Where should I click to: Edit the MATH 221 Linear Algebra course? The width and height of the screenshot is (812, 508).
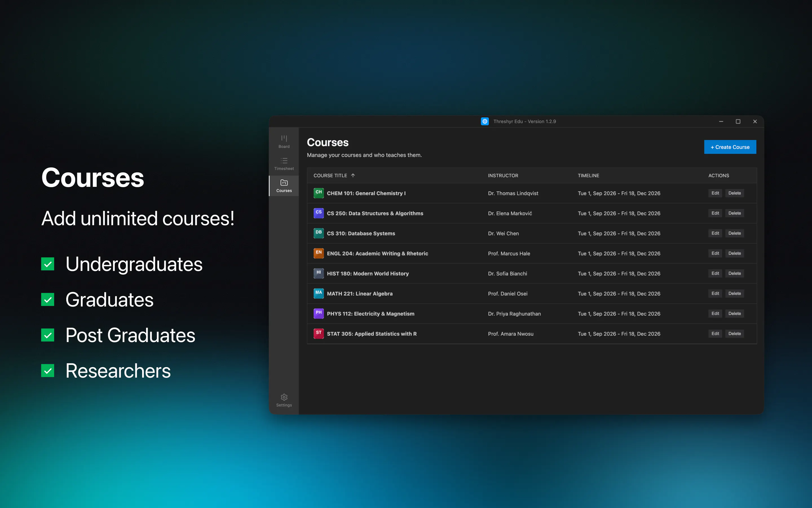715,293
